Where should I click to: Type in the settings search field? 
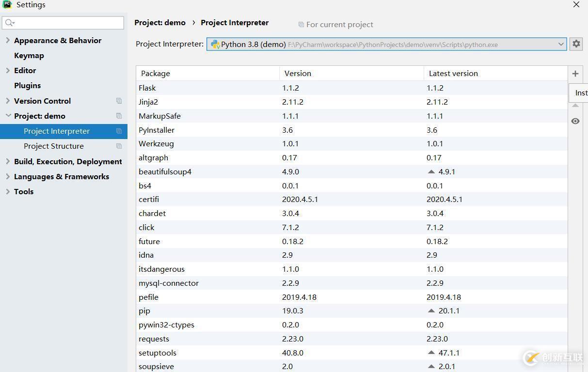(x=68, y=23)
